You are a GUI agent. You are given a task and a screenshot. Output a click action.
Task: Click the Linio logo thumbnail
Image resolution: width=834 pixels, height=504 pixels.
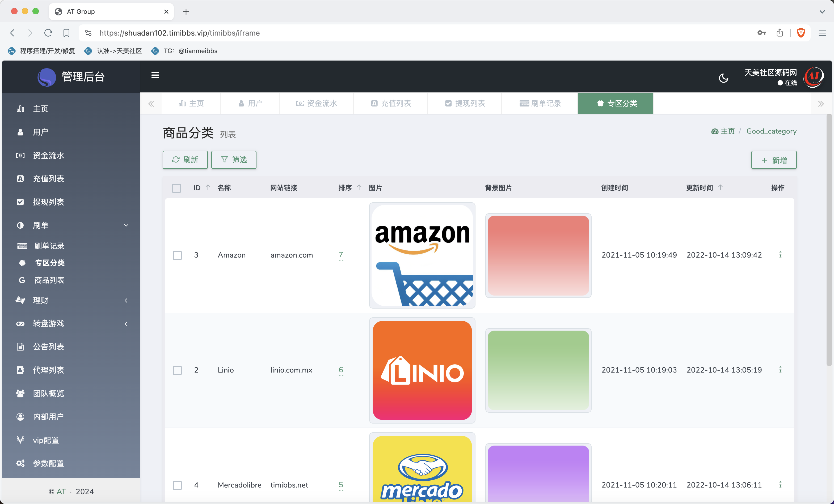point(422,370)
